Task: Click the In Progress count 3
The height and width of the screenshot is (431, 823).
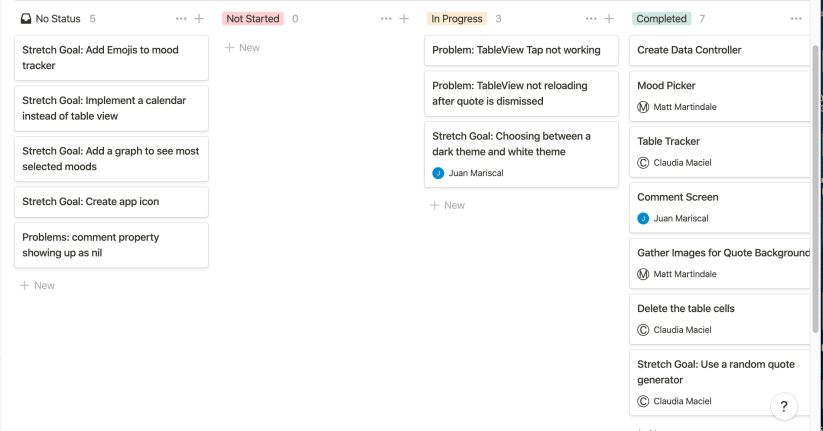Action: [x=498, y=19]
